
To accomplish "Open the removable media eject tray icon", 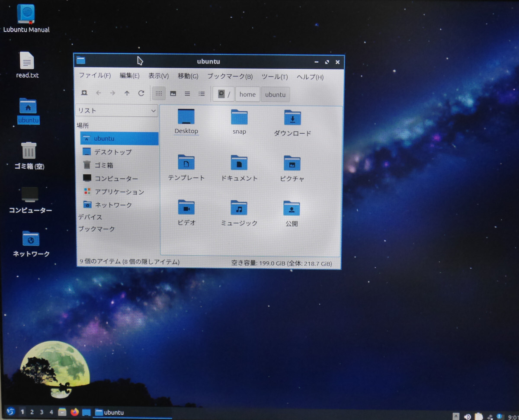I will [456, 417].
